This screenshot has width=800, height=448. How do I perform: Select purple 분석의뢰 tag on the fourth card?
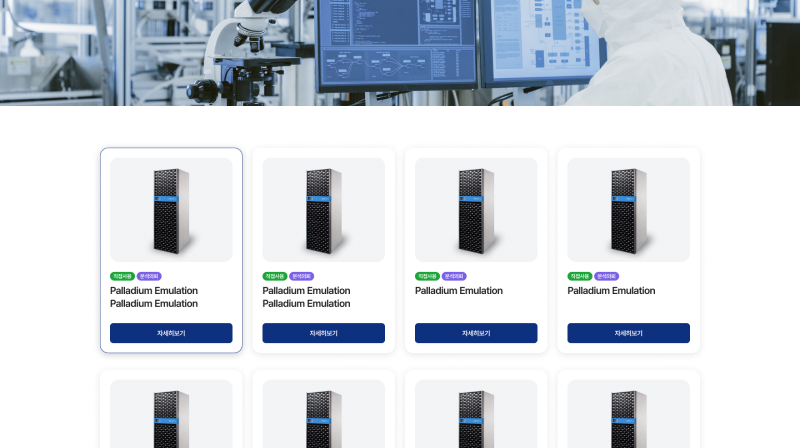point(607,276)
